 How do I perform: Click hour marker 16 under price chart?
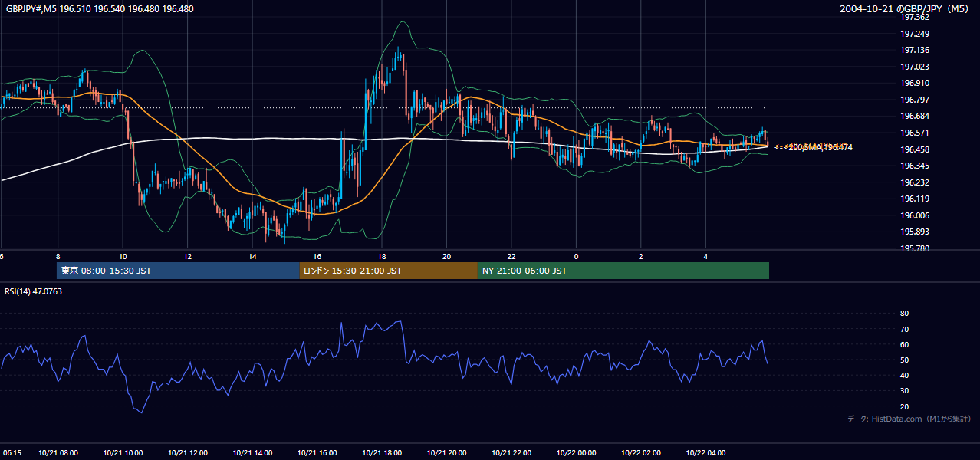(x=317, y=256)
